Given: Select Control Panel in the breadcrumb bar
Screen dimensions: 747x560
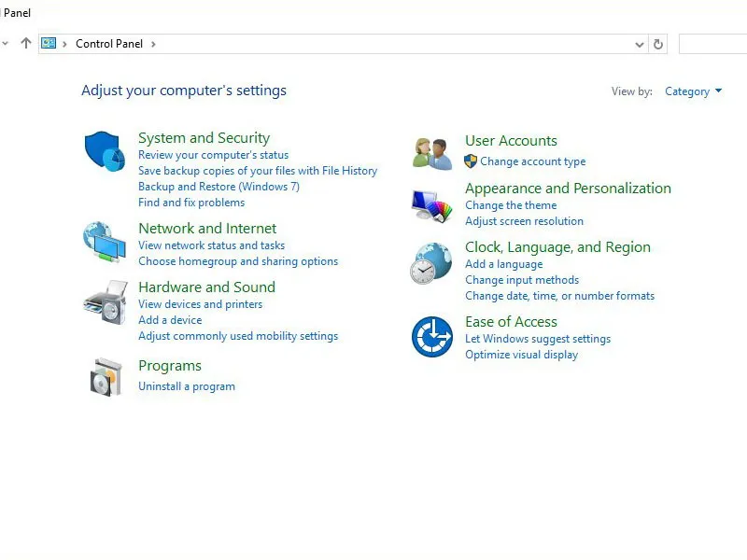Looking at the screenshot, I should pyautogui.click(x=109, y=43).
